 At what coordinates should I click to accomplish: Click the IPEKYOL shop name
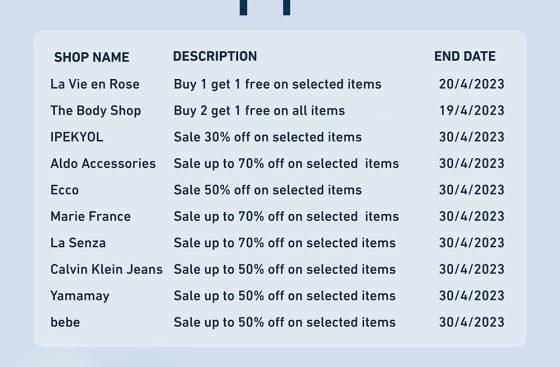[76, 137]
